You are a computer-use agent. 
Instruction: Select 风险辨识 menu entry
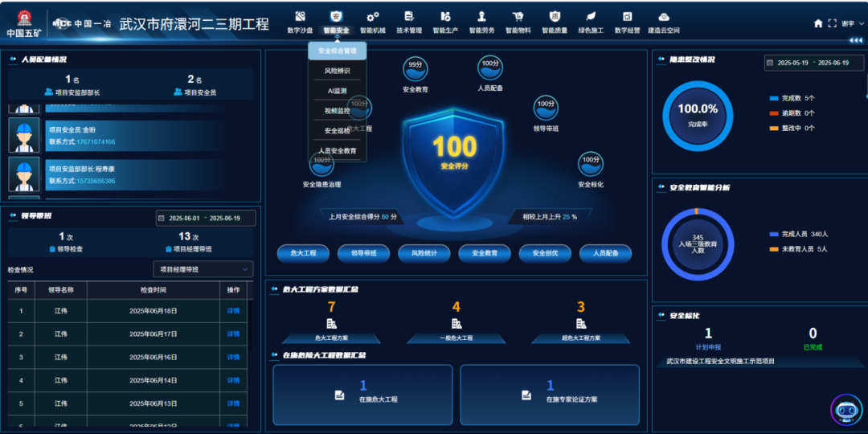click(337, 71)
